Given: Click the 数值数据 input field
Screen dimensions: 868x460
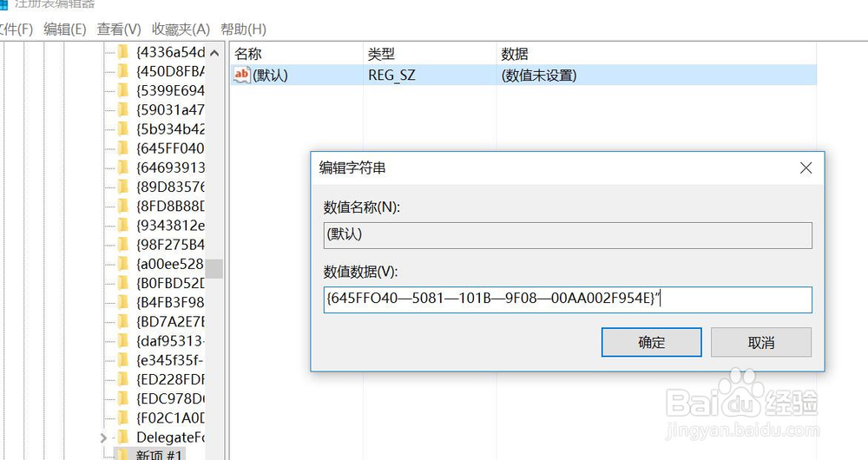Looking at the screenshot, I should pyautogui.click(x=568, y=299).
